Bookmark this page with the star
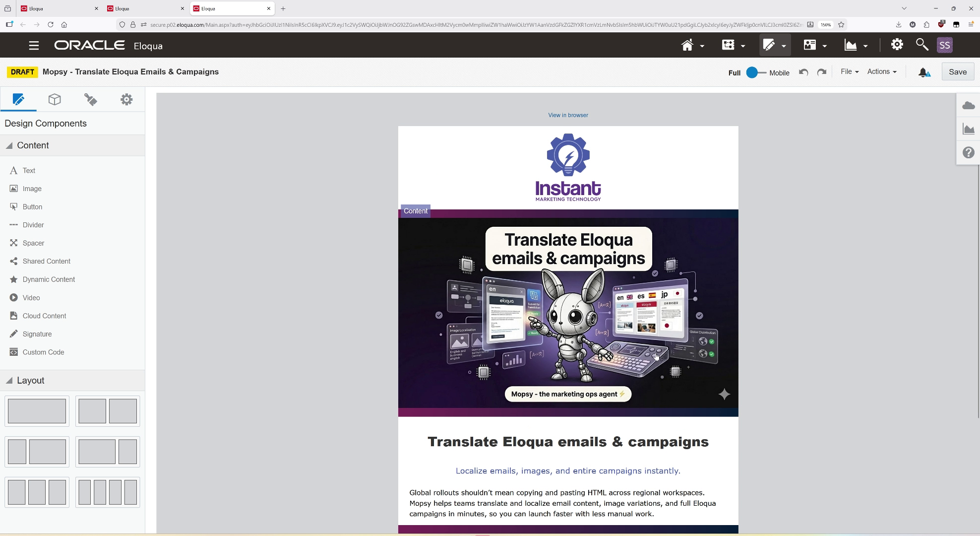This screenshot has width=980, height=536. 841,24
